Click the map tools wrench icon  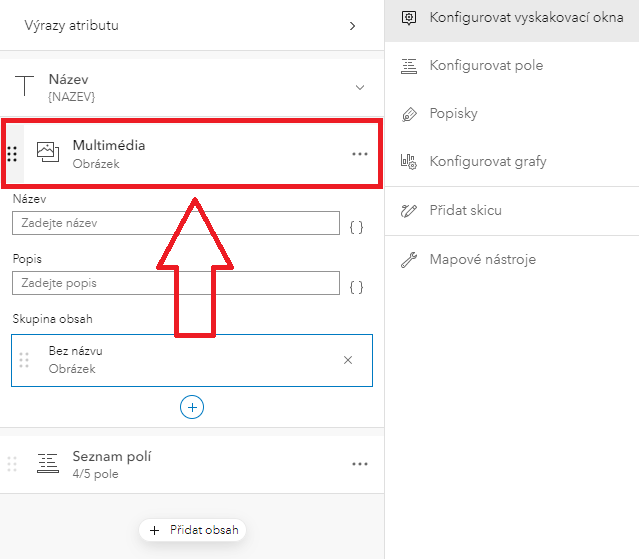[409, 260]
